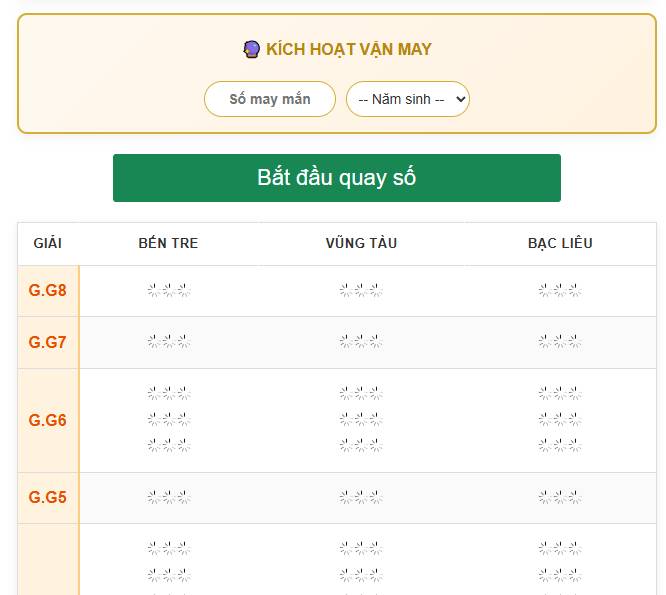The height and width of the screenshot is (595, 666).
Task: Click Vũng Tàu loading spinner in G.G8 row
Action: tap(361, 290)
